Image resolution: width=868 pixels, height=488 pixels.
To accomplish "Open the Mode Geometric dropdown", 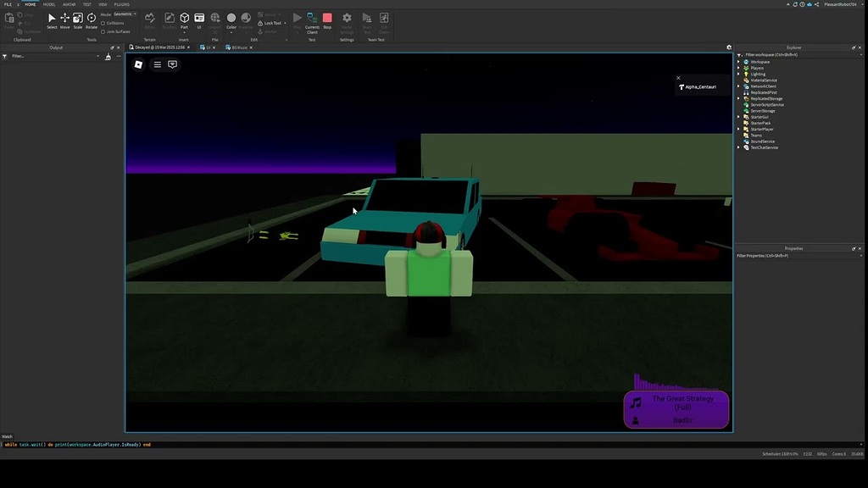I will click(x=124, y=14).
